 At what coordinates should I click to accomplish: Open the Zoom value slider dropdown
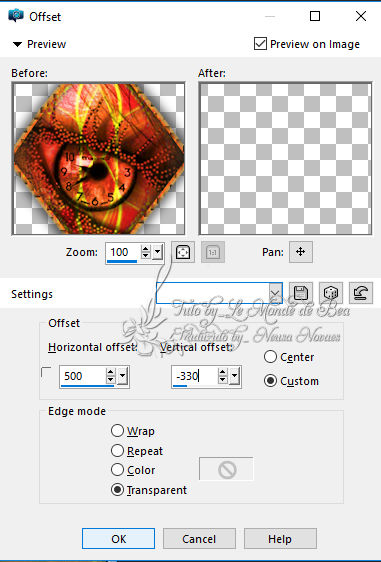tap(157, 253)
